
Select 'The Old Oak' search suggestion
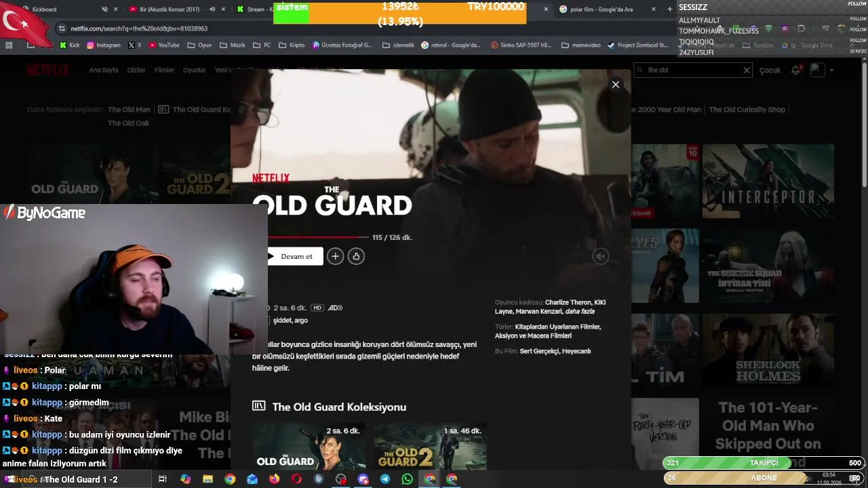pyautogui.click(x=128, y=123)
